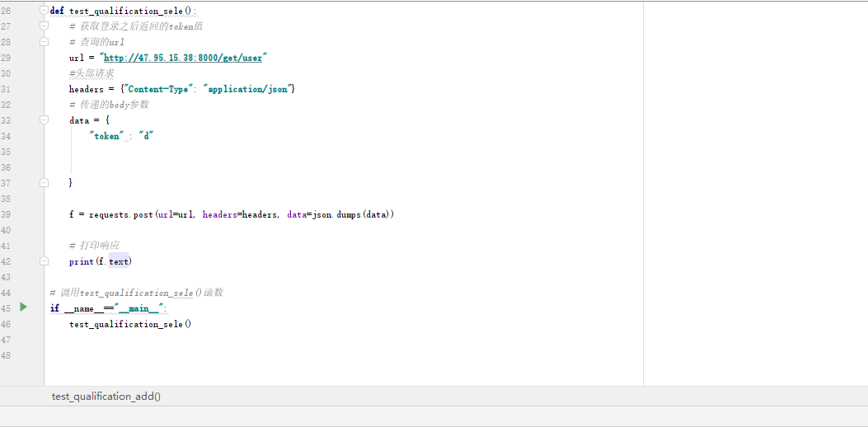The height and width of the screenshot is (427, 868).
Task: Collapse the def test_qualification_sele function fold
Action: 45,10
